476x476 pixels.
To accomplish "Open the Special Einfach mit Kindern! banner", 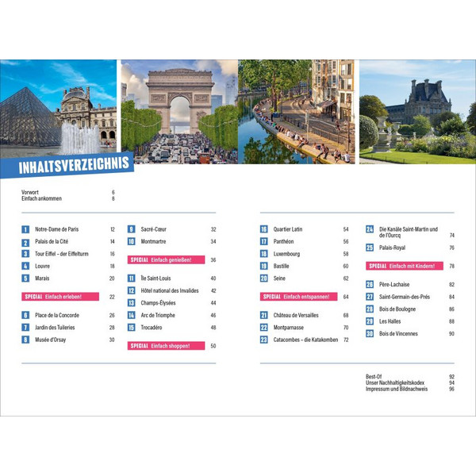I will click(x=405, y=266).
